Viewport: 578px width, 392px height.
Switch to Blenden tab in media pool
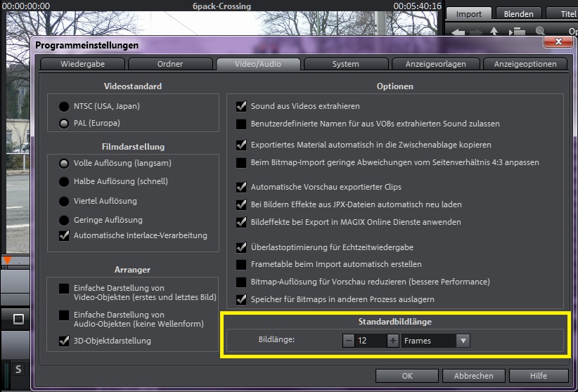519,13
